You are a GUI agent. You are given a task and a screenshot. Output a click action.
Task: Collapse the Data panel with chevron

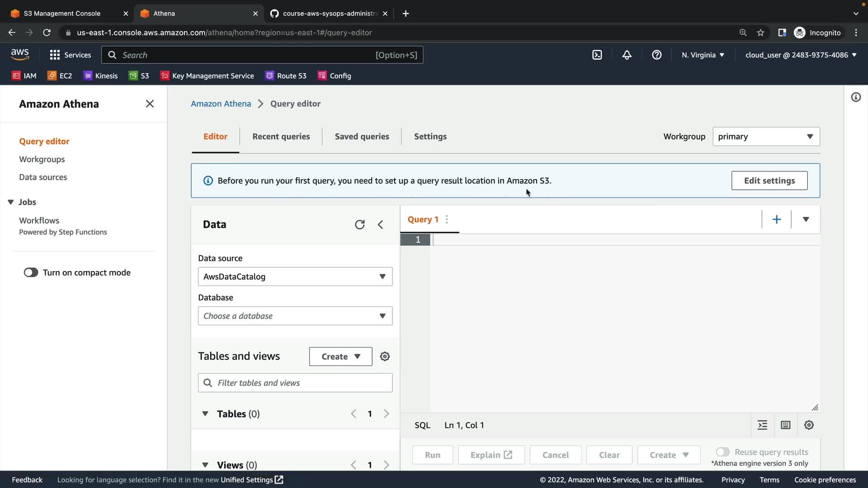(x=380, y=225)
